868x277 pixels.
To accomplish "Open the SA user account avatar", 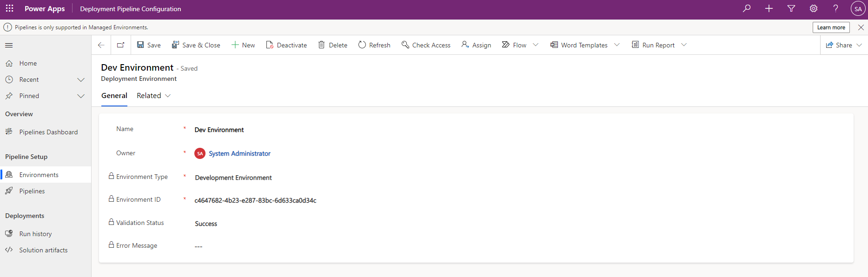I will (x=858, y=8).
